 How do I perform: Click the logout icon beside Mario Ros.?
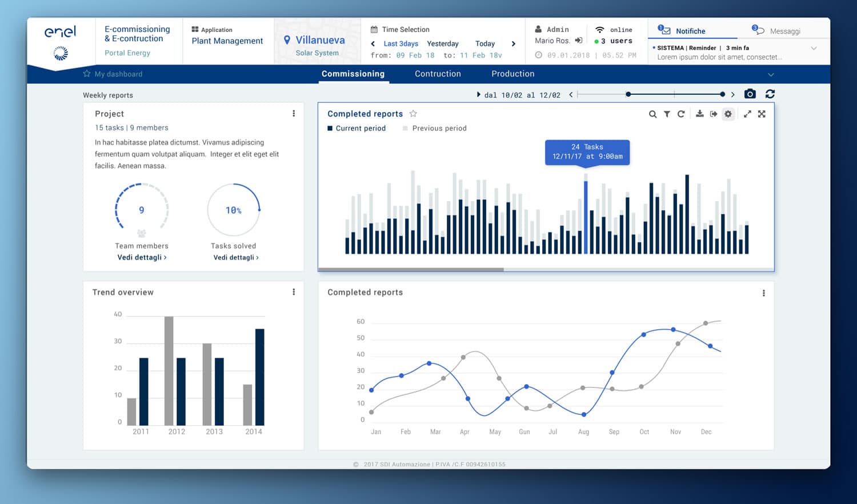point(578,41)
